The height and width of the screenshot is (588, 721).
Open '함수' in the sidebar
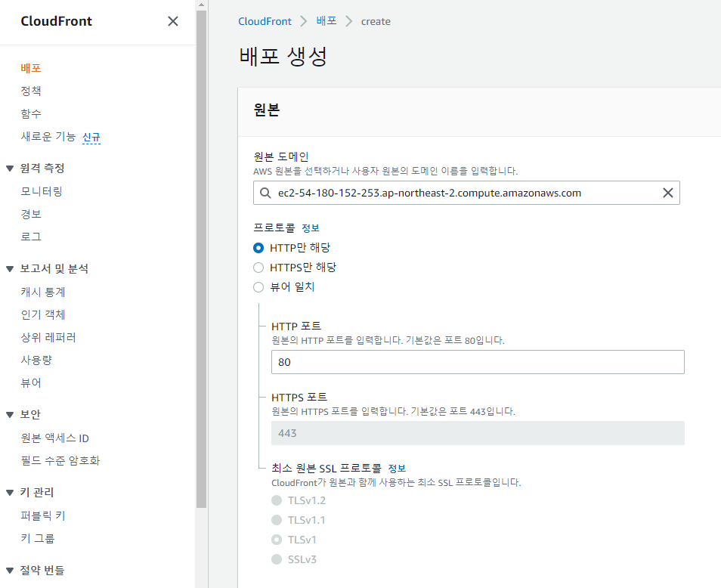[x=31, y=113]
